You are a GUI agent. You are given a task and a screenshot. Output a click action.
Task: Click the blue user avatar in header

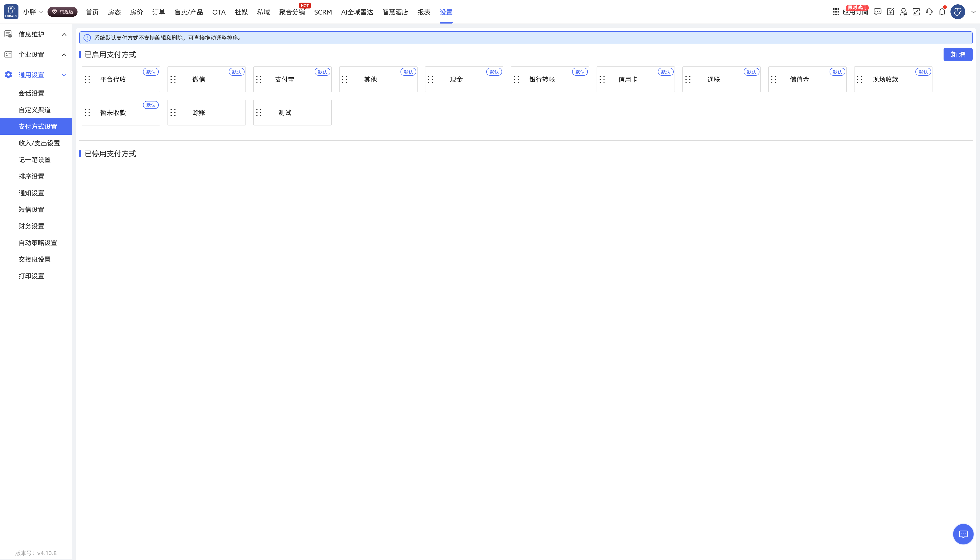tap(958, 12)
